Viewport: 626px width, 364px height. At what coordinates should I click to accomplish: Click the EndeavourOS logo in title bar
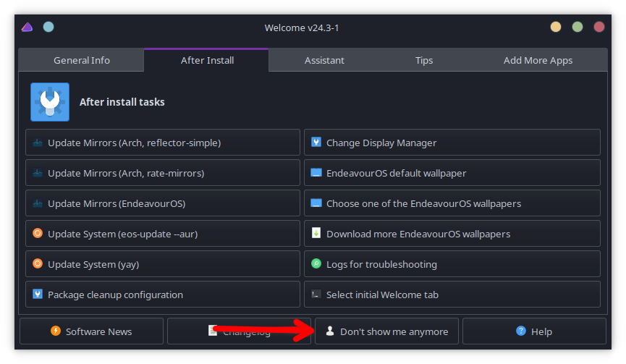coord(28,27)
